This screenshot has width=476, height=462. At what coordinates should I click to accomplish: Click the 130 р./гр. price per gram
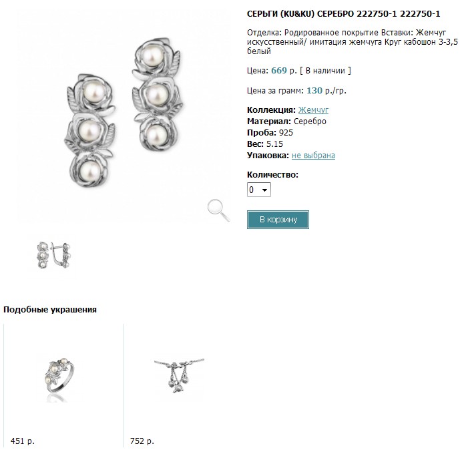(x=326, y=91)
